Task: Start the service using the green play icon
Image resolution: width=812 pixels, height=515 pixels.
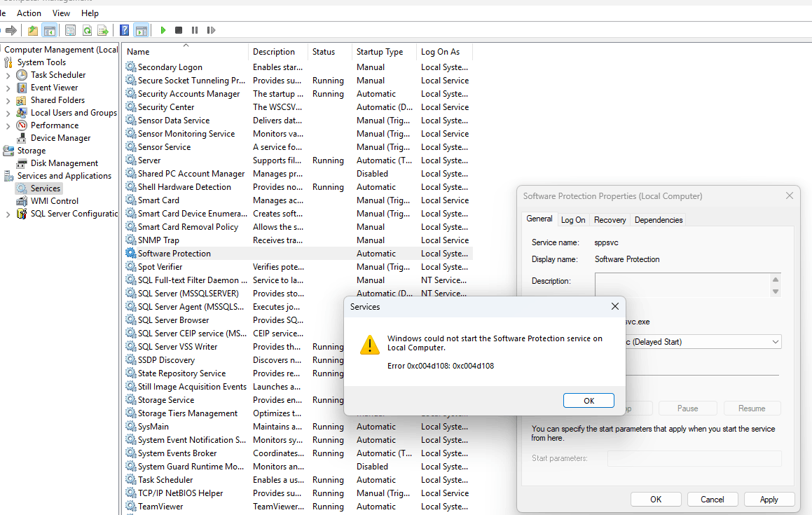Action: point(163,30)
